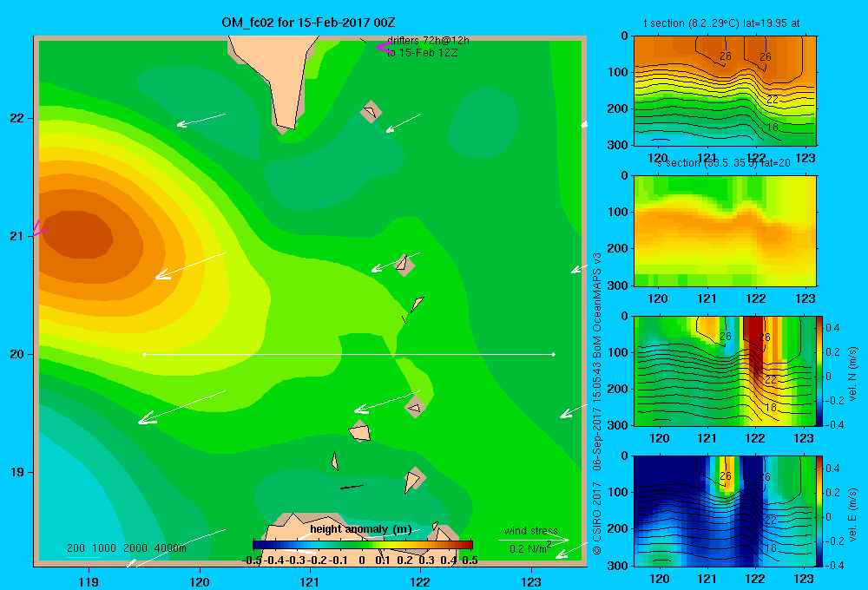868x590 pixels.
Task: Click the magenta drifter arrow beside the drifters legend
Action: 385,47
